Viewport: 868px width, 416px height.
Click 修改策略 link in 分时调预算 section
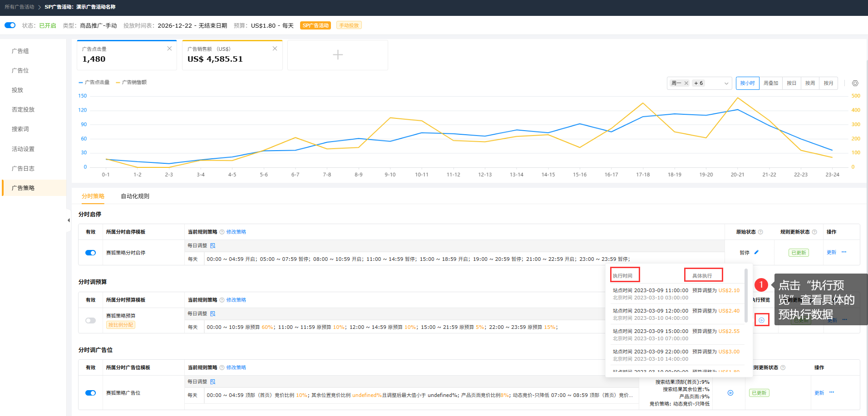236,300
